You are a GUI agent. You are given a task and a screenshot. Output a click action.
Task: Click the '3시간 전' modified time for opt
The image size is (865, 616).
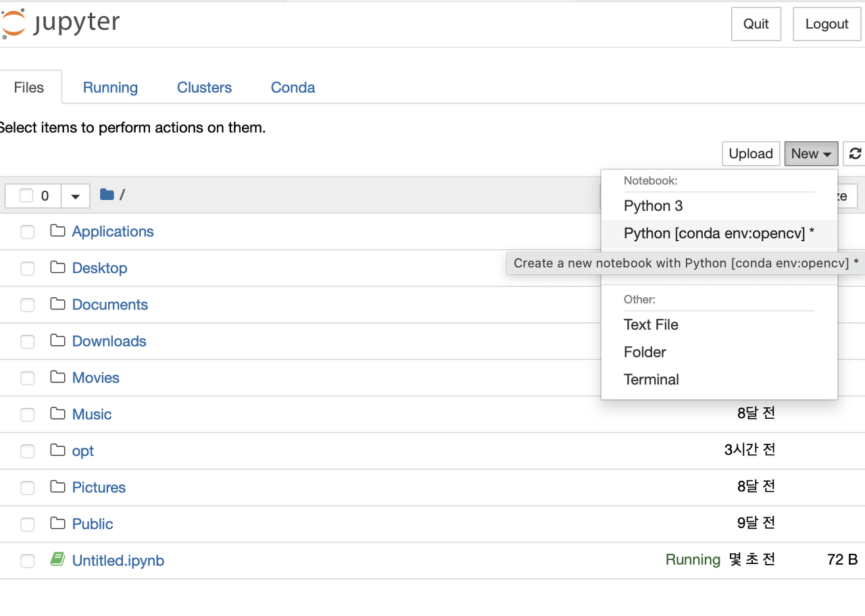749,450
